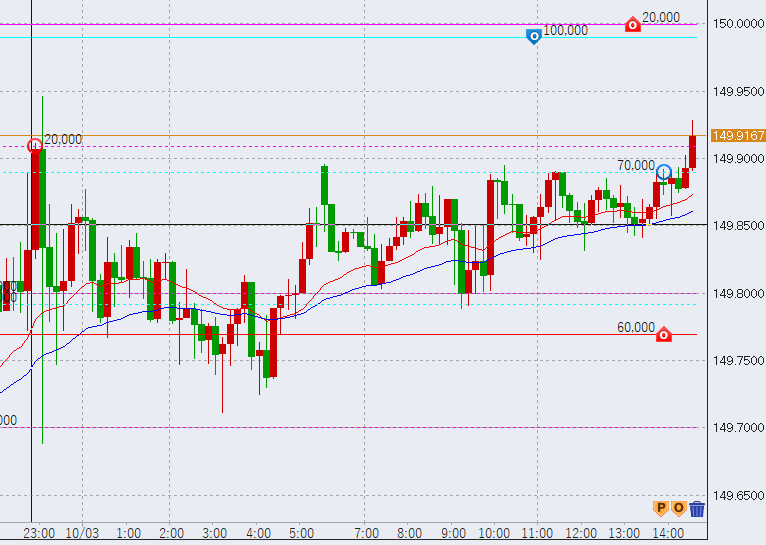Viewport: 766px width, 545px height.
Task: Click the 149.6500 price axis label
Action: click(x=736, y=495)
